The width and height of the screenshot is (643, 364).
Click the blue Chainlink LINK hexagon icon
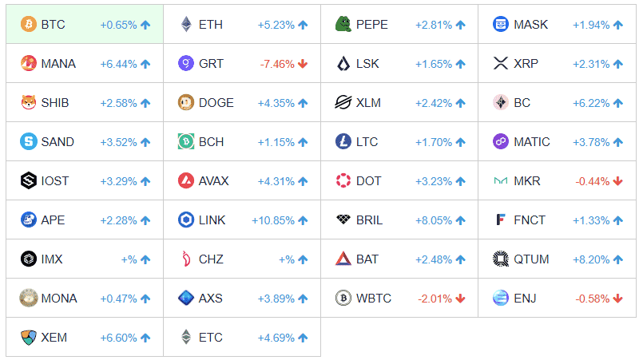point(186,220)
